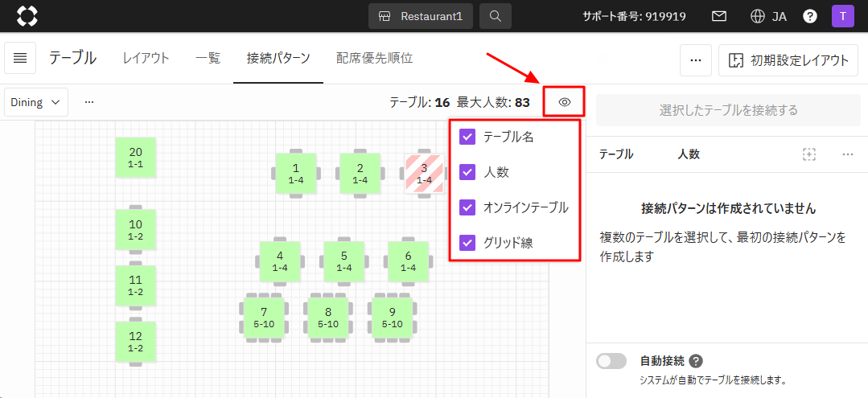Screen dimensions: 868x398
Task: Select table 8 on the layout
Action: [327, 318]
